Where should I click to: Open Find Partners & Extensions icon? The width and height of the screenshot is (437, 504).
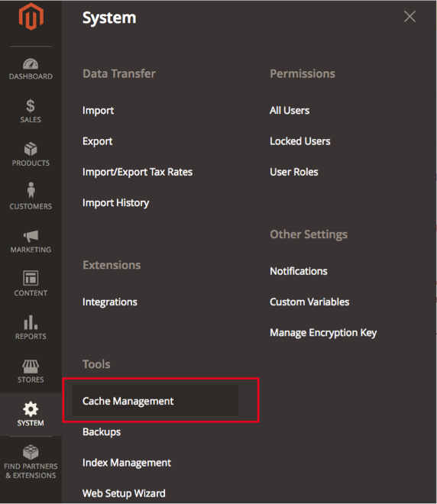pos(31,452)
